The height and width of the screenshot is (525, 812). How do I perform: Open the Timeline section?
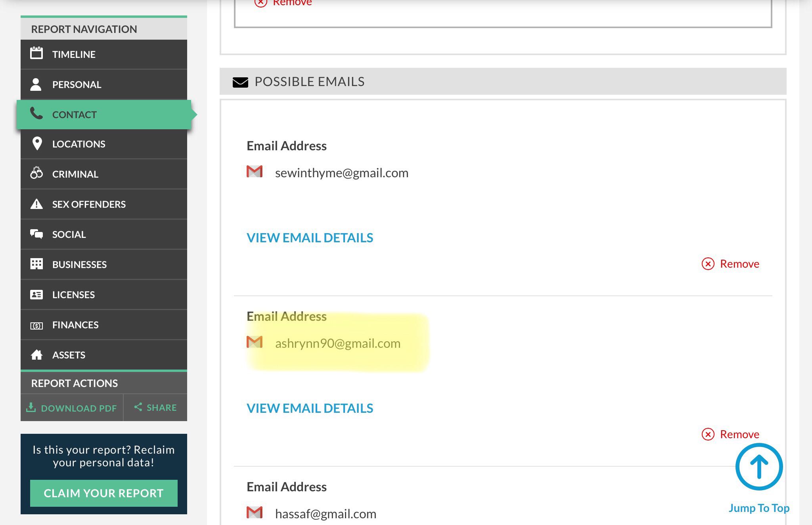[x=104, y=54]
